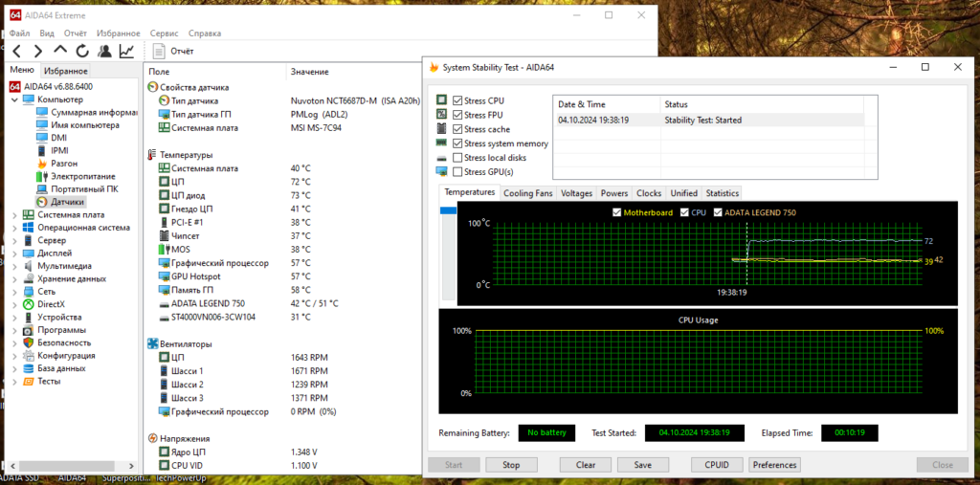Click the AIDA64 Extreme 64 logo in title bar
This screenshot has height=485, width=980.
[x=14, y=15]
